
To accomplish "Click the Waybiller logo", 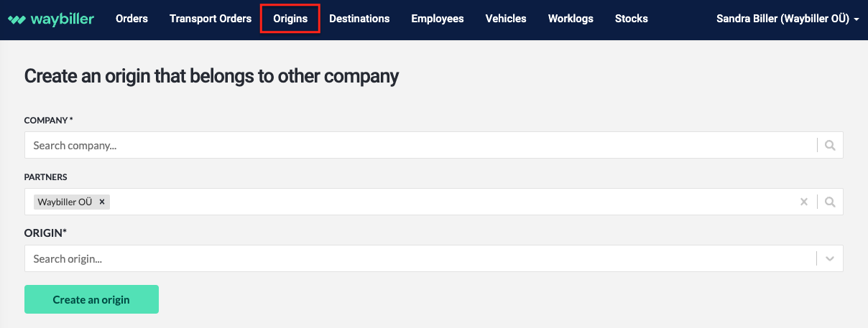I will point(51,19).
